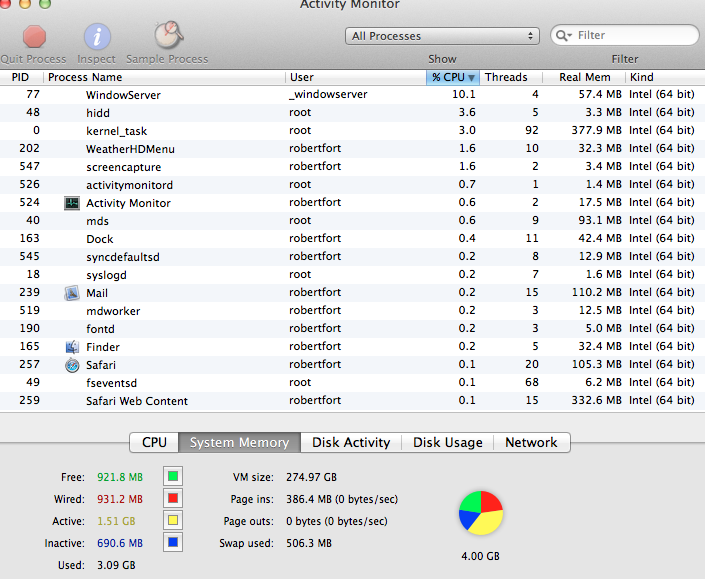Select the activitymonitord process
Viewport: 705px width, 579px height.
(x=352, y=185)
